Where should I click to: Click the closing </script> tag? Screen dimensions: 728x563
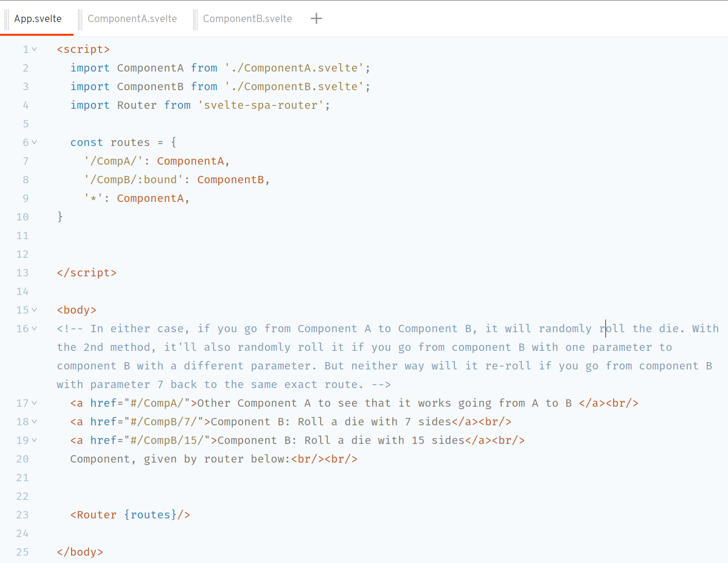pos(87,272)
